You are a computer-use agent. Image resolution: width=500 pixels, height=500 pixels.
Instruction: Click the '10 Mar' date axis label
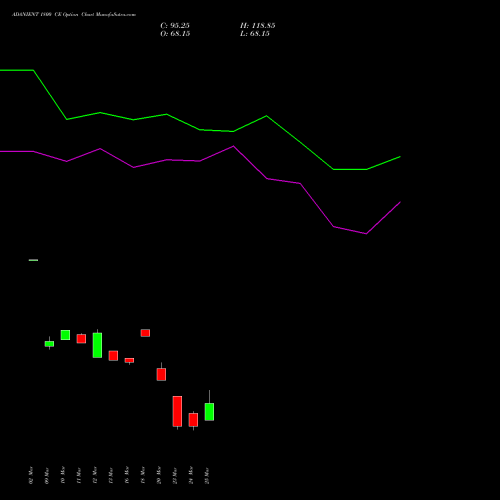[x=63, y=475]
